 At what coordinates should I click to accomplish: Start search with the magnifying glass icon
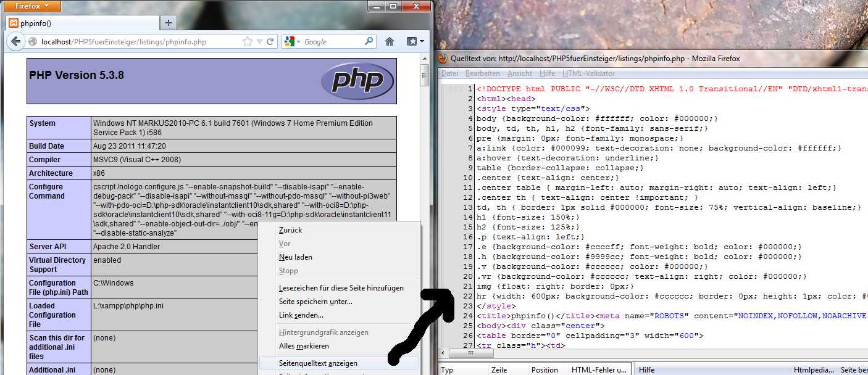[x=369, y=42]
